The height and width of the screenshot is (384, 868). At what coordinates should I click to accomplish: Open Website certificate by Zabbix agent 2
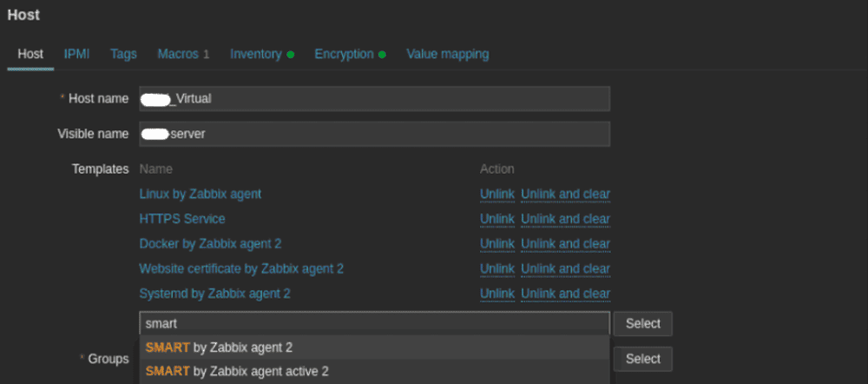[241, 269]
